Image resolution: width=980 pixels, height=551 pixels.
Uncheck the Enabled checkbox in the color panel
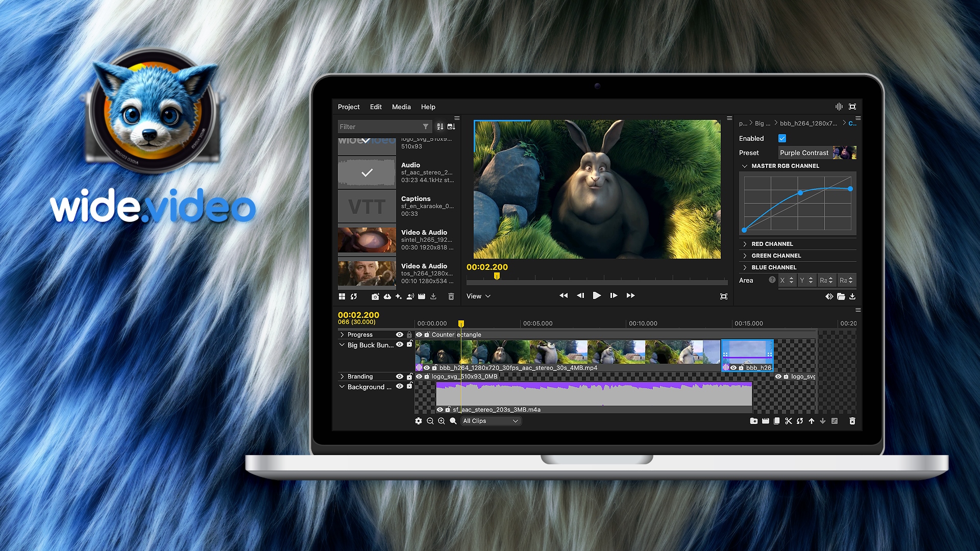click(782, 138)
